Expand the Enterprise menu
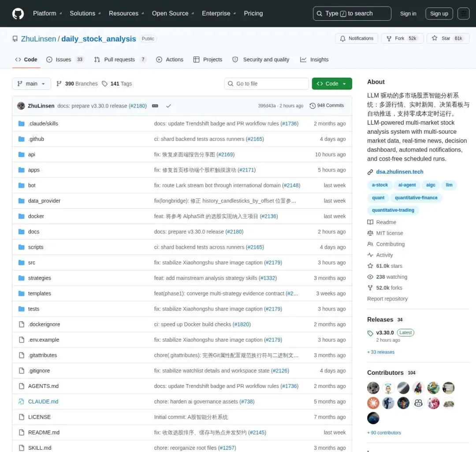Viewport: 476px width, 452px height. tap(219, 14)
